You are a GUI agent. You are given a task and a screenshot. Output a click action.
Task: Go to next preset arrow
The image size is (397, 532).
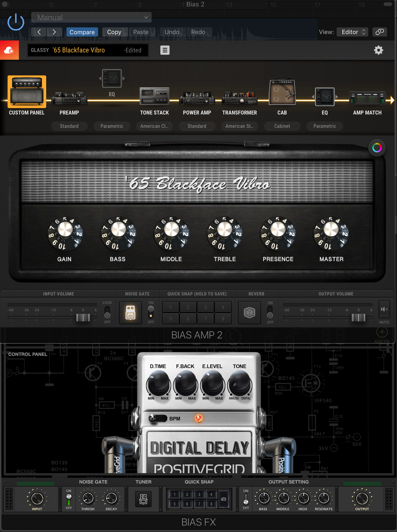[54, 32]
